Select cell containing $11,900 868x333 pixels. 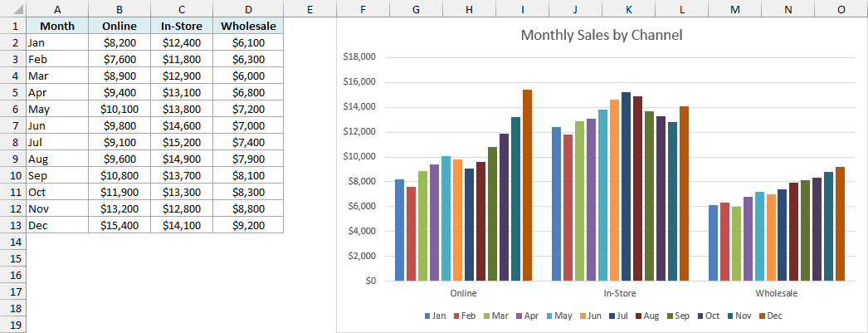click(119, 193)
